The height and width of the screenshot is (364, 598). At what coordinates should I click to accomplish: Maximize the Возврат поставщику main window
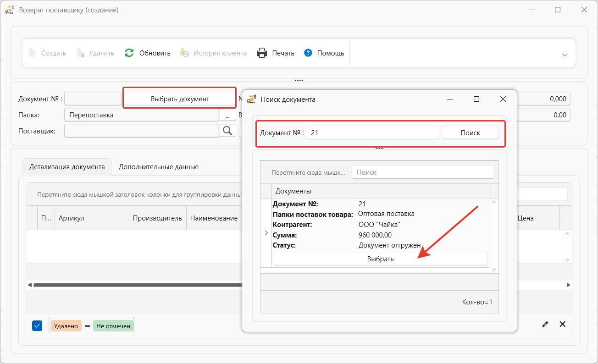[x=558, y=10]
